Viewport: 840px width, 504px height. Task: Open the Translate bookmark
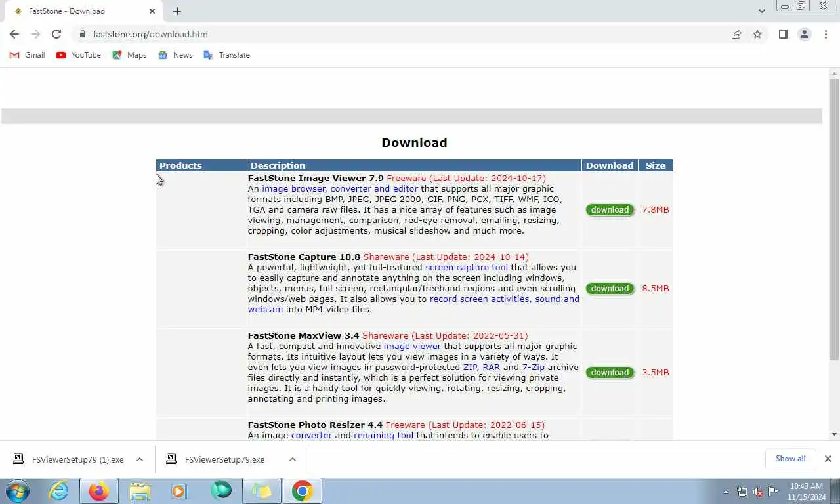point(226,55)
